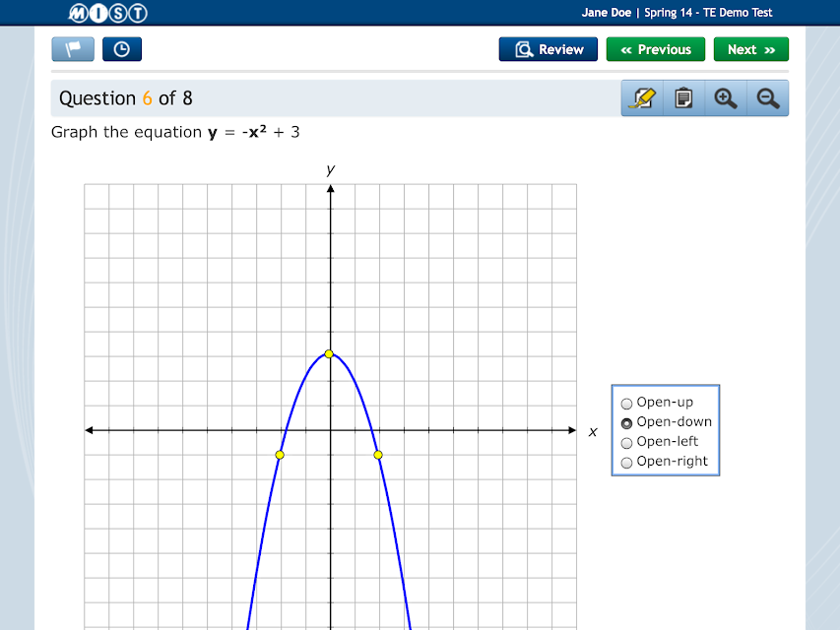Click the flag question icon
The height and width of the screenshot is (630, 840).
point(73,49)
